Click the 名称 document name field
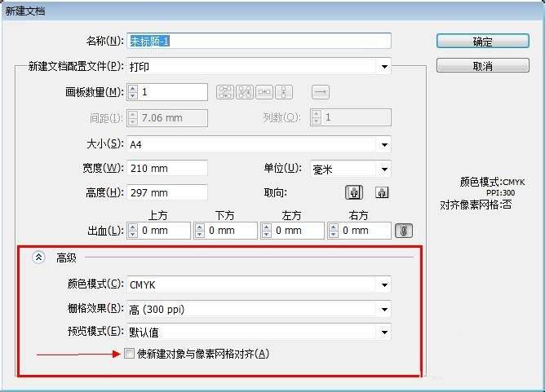 pyautogui.click(x=259, y=41)
